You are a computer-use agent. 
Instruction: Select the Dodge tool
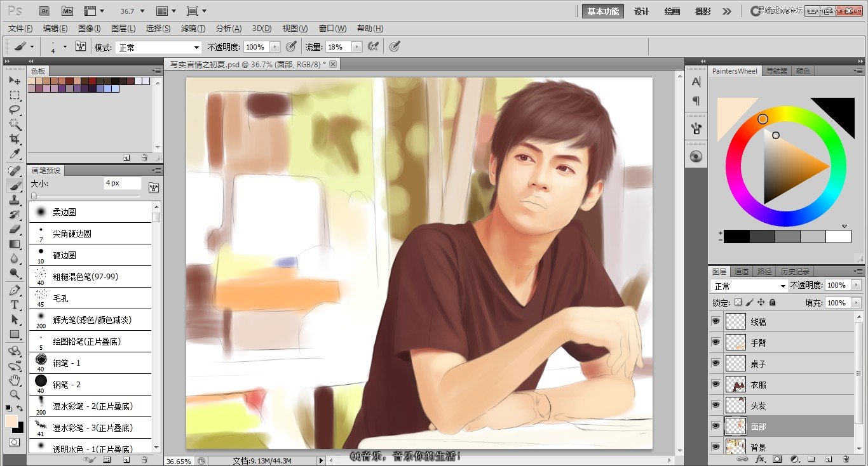[x=15, y=273]
